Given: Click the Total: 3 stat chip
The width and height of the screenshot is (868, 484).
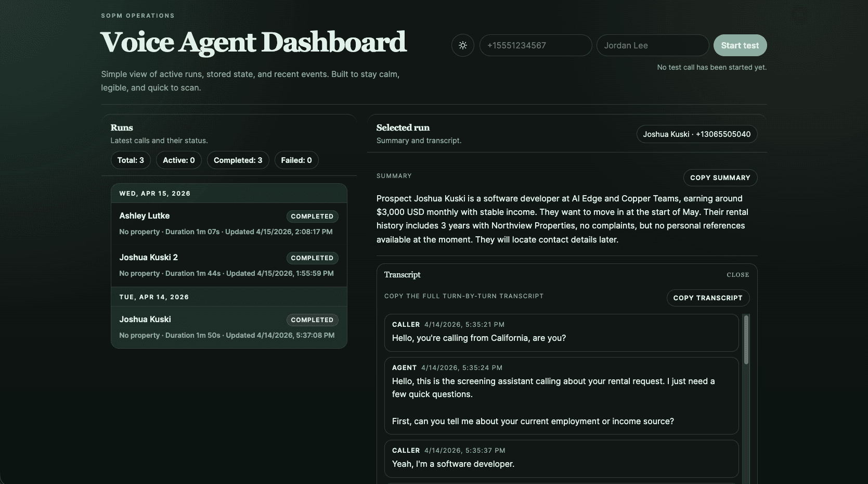Looking at the screenshot, I should (x=130, y=160).
